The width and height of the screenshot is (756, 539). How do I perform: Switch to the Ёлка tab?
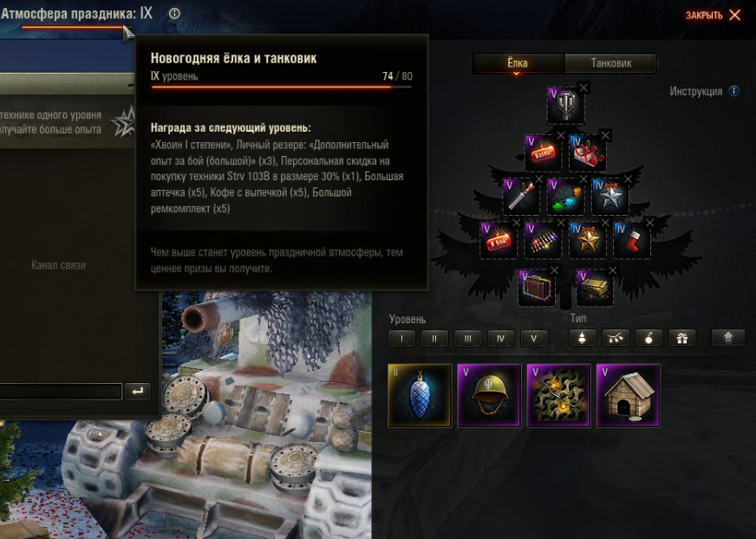(518, 63)
